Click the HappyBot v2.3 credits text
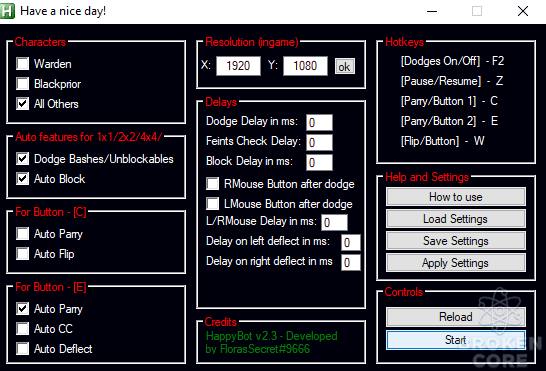Viewport: 546px width, 371px height. [272, 342]
